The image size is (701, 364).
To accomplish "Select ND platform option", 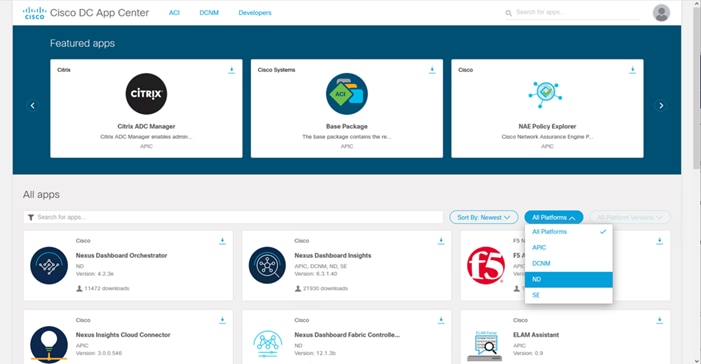I will (x=569, y=279).
